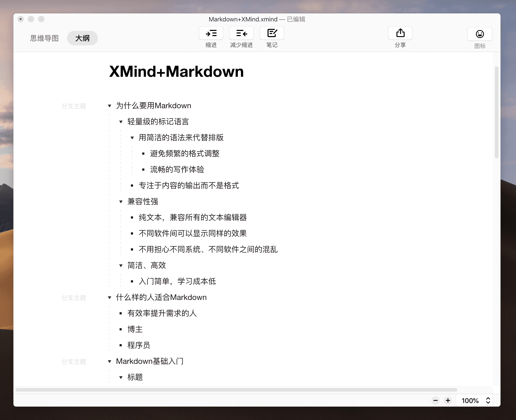Select the 大纲 view tab
This screenshot has height=420, width=516.
coord(82,38)
